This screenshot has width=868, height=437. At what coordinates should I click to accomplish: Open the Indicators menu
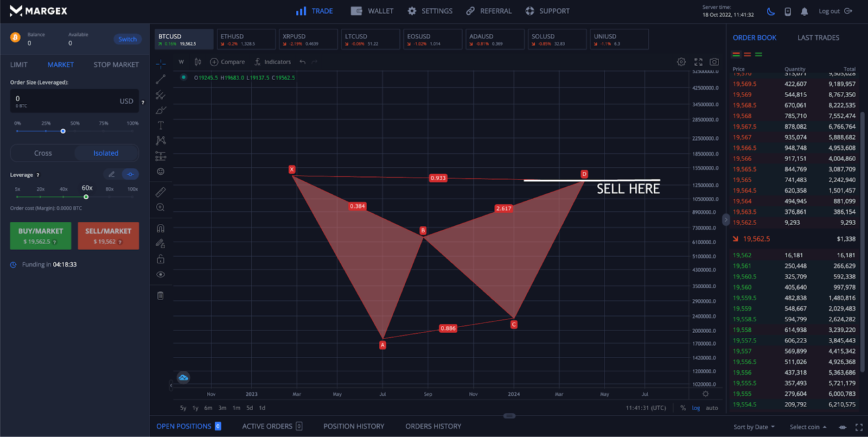pos(272,62)
